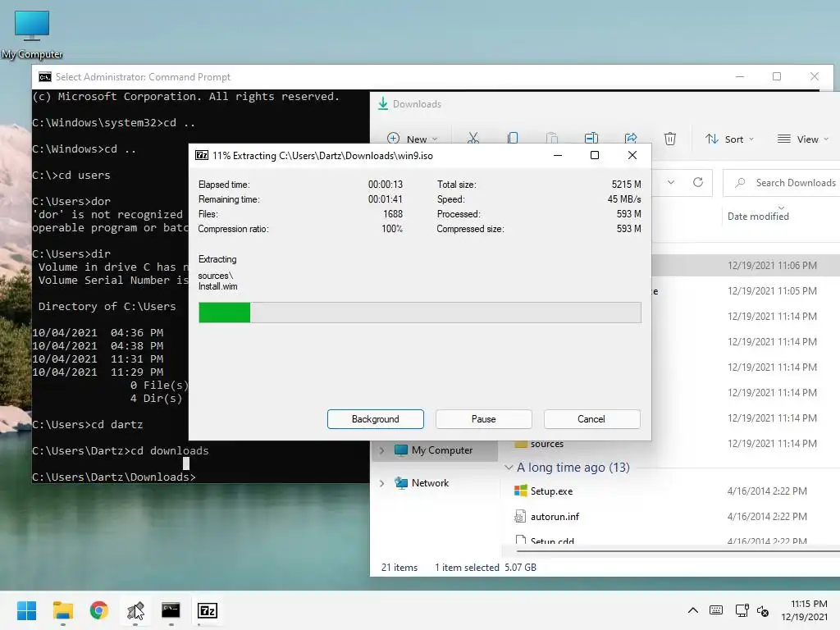This screenshot has height=630, width=840.
Task: Open File Explorer from the taskbar
Action: coord(62,610)
